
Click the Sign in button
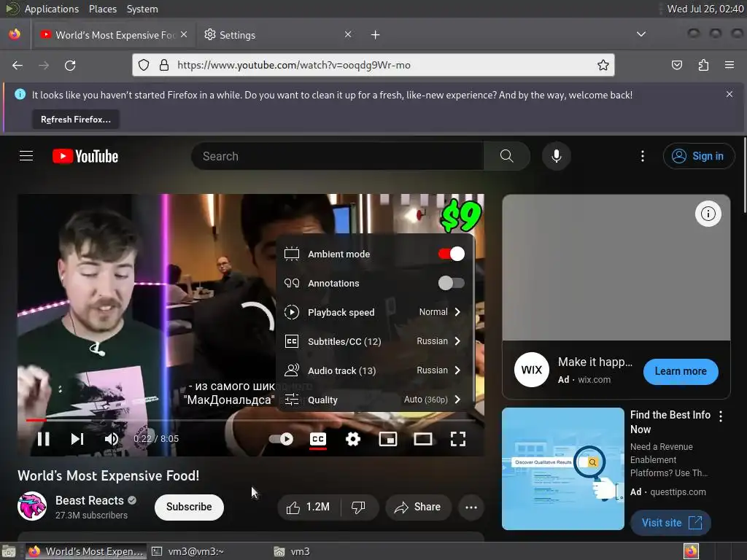pyautogui.click(x=698, y=156)
